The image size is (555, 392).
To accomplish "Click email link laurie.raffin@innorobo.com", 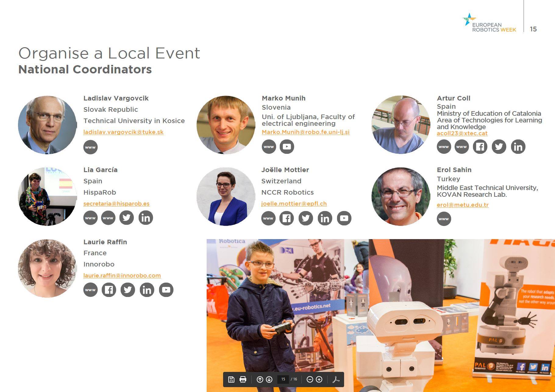I will click(122, 275).
